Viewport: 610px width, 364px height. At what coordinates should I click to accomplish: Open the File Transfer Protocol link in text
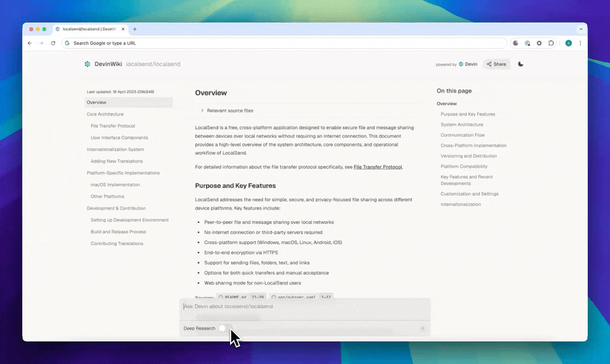point(377,167)
